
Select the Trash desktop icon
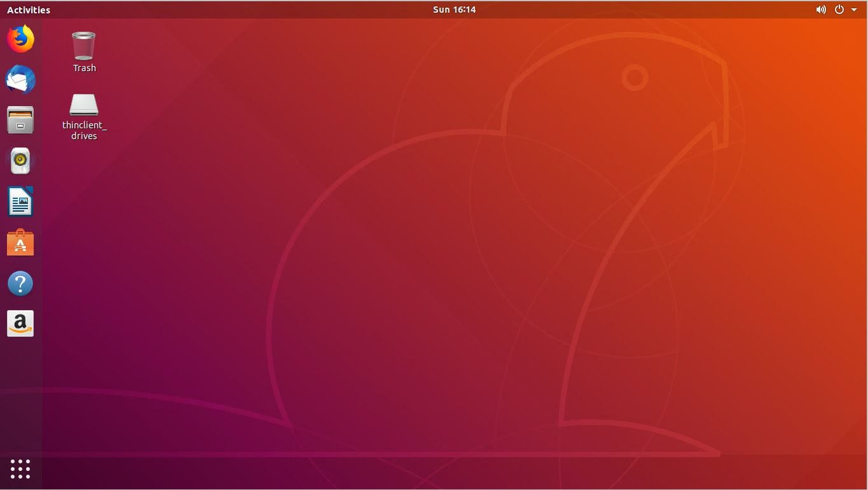84,46
